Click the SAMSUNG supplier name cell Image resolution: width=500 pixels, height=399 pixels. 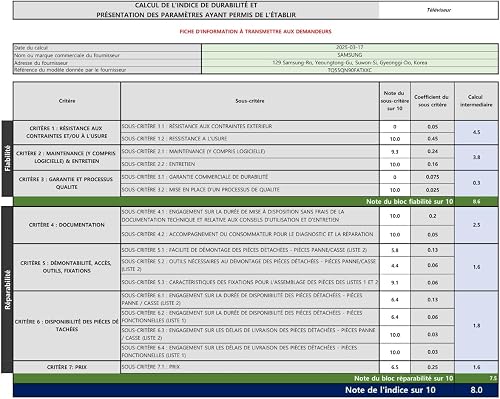(x=350, y=55)
